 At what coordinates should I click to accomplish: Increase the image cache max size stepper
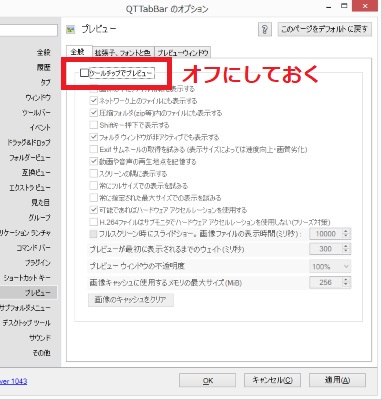click(346, 280)
